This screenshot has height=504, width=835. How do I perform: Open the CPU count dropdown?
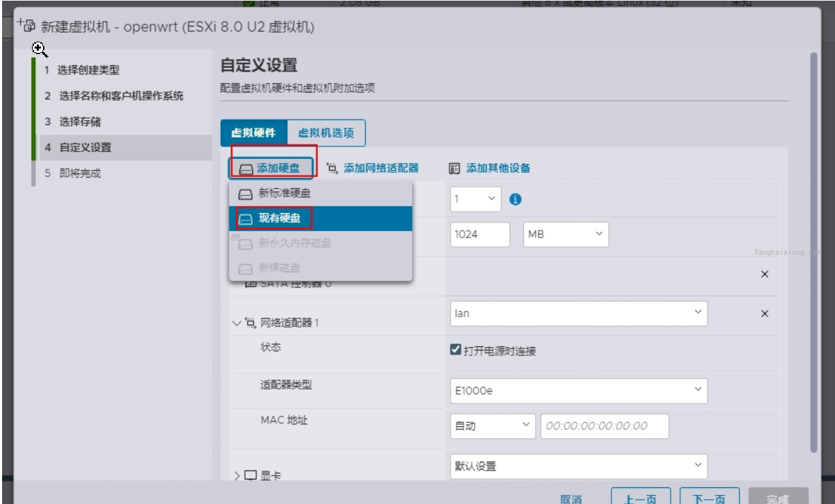point(475,199)
